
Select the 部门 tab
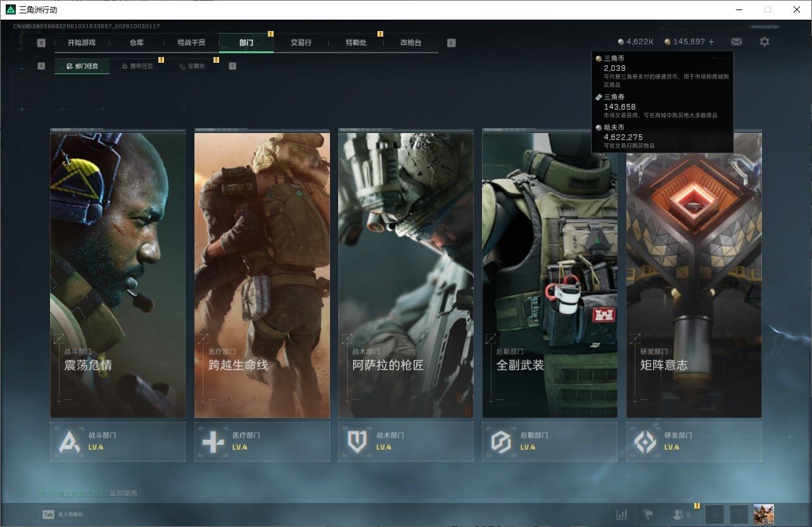246,42
